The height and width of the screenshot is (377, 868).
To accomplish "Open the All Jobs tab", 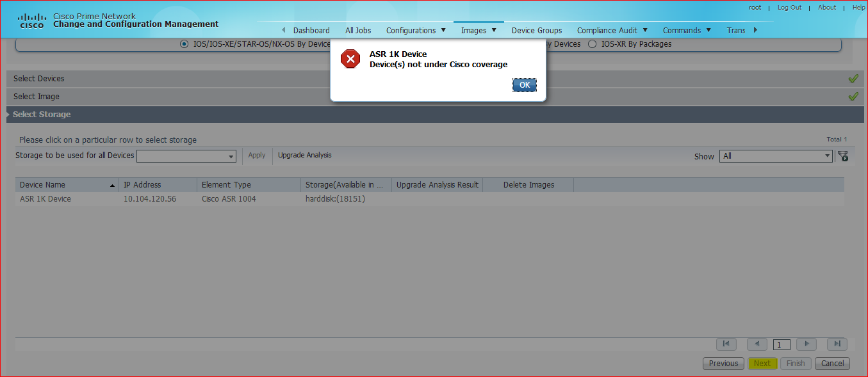I will [x=358, y=30].
